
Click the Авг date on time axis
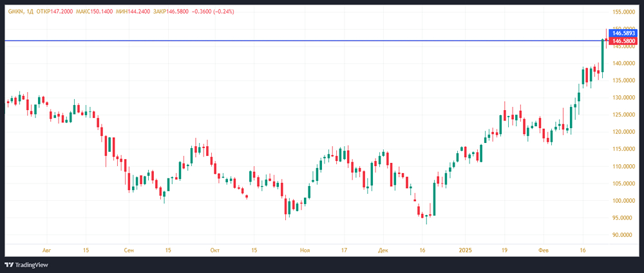[46, 249]
